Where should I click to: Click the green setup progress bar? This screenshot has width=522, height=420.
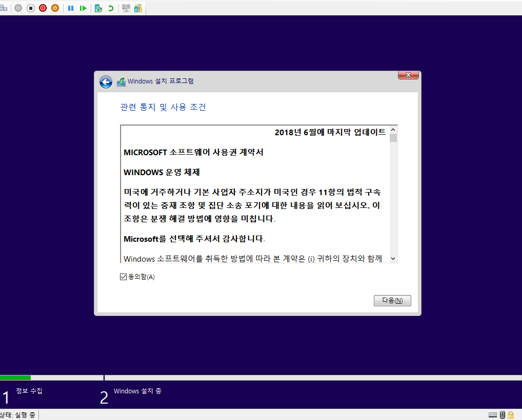[15, 378]
